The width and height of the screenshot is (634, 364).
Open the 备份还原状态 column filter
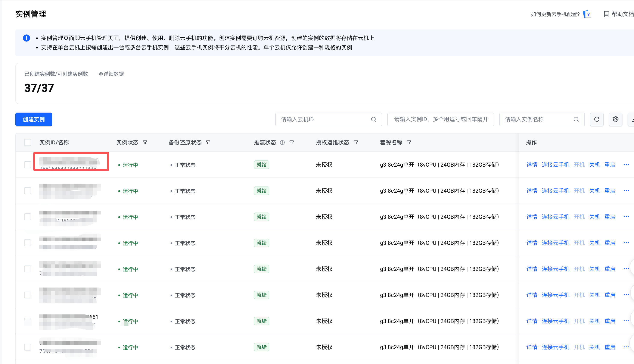(x=208, y=142)
